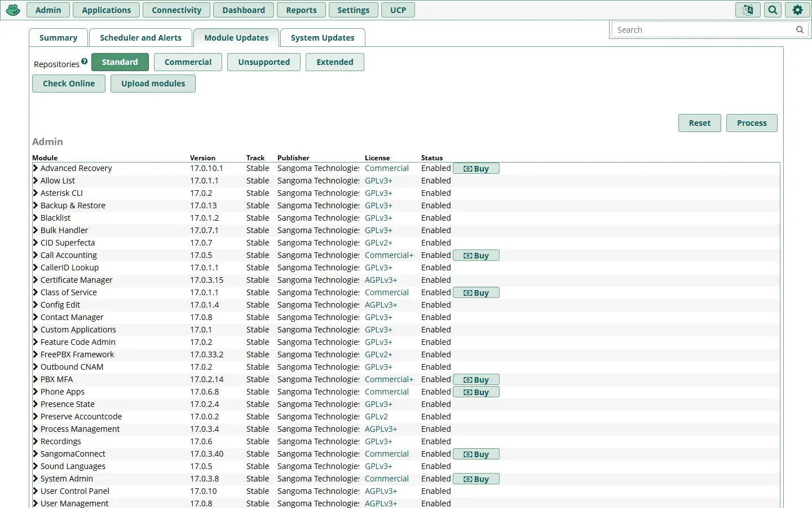Screen dimensions: 812x508
Task: Toggle the Unsupported repository
Action: tap(264, 62)
